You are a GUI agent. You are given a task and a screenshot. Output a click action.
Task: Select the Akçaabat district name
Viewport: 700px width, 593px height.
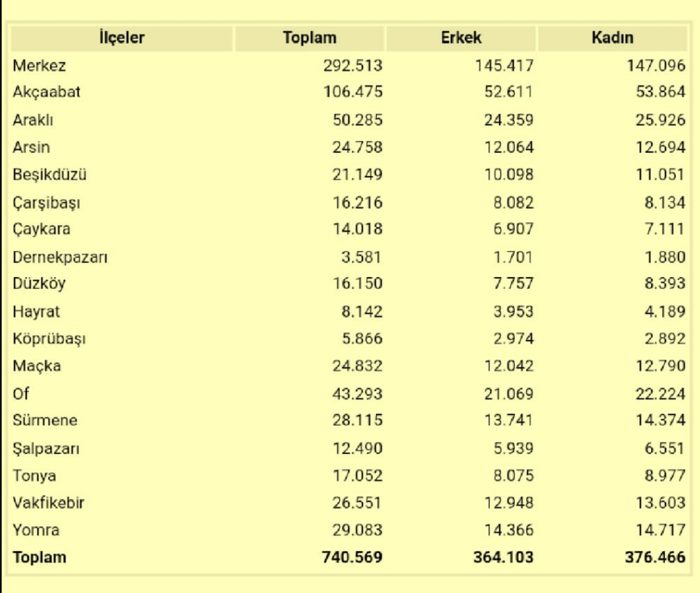point(46,92)
